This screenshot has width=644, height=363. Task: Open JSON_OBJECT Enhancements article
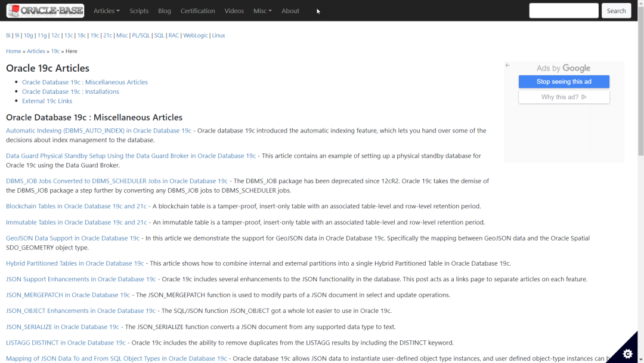[x=81, y=310]
